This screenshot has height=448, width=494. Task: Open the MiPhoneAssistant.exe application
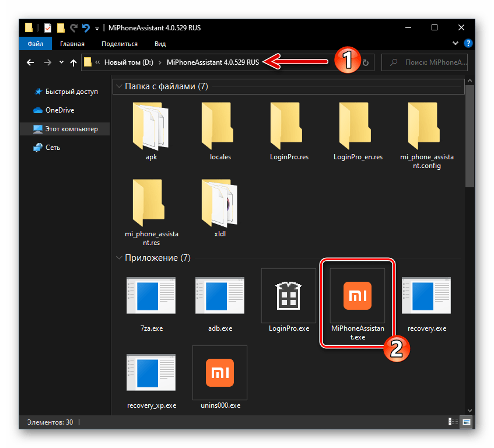tap(358, 297)
